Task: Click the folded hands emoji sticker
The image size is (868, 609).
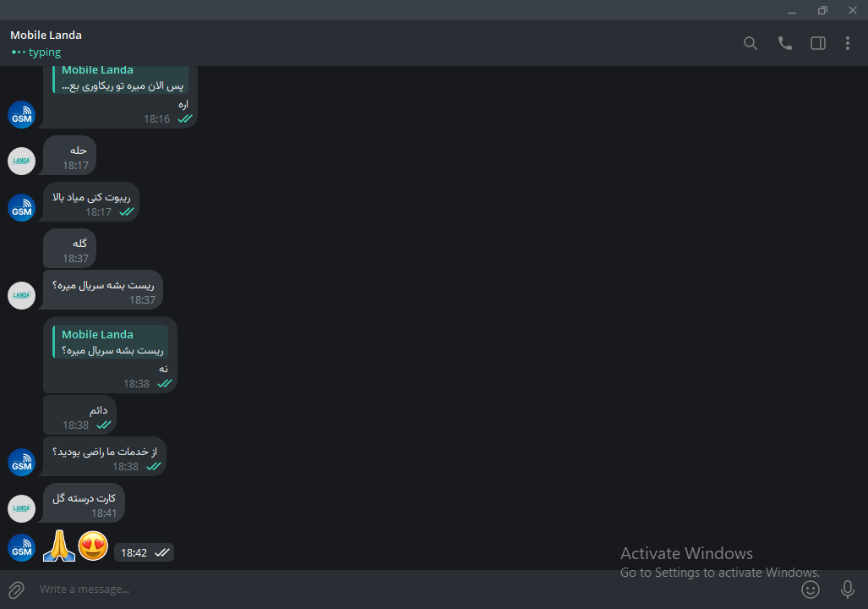Action: click(x=59, y=546)
